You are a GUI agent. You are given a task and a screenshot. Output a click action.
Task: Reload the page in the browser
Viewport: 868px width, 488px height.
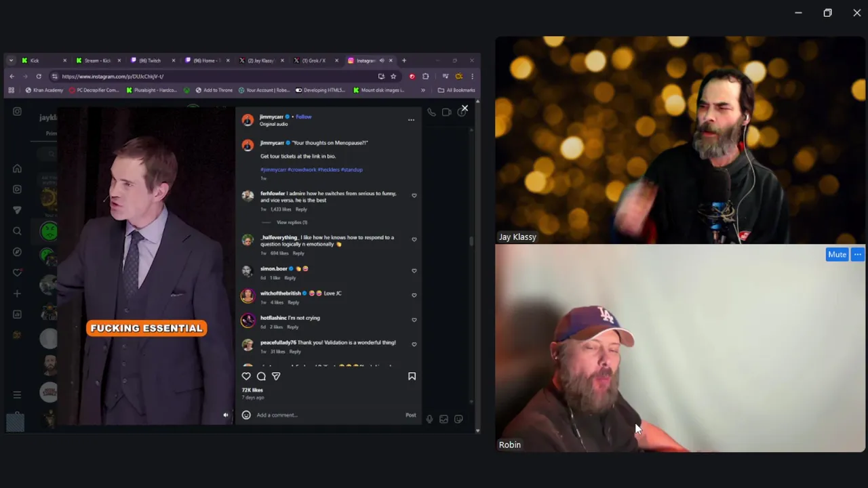[x=39, y=76]
